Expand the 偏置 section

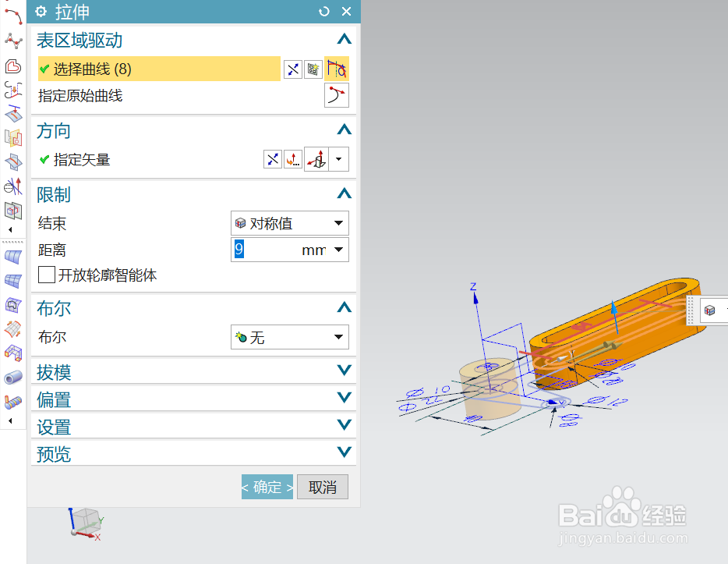click(344, 398)
